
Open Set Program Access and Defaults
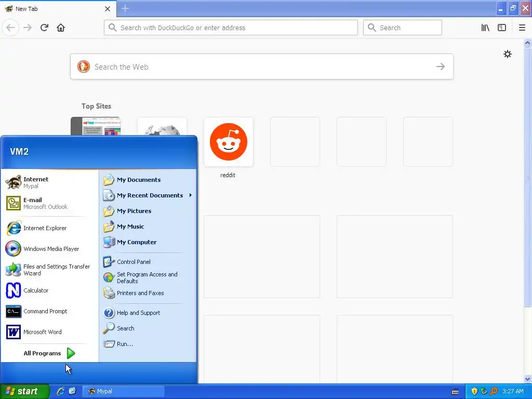click(x=148, y=277)
